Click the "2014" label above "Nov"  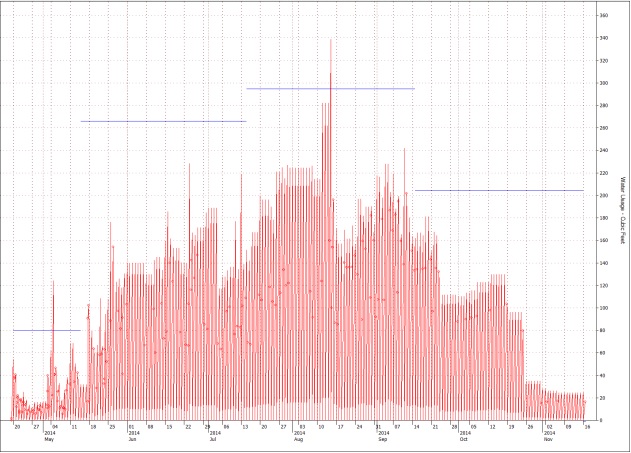click(x=549, y=433)
